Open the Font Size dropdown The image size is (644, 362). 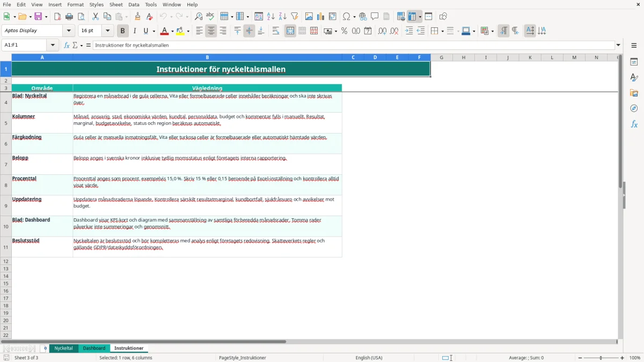click(x=107, y=31)
